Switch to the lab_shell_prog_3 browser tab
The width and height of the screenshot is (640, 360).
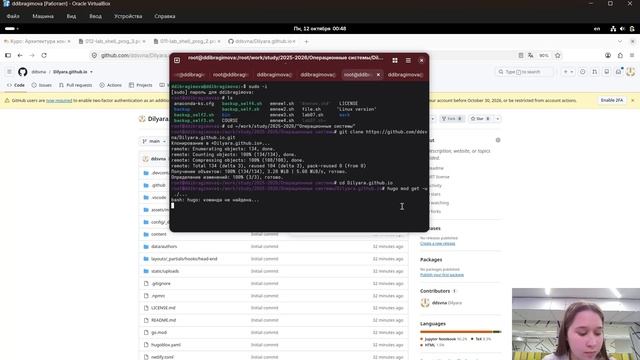(112, 41)
